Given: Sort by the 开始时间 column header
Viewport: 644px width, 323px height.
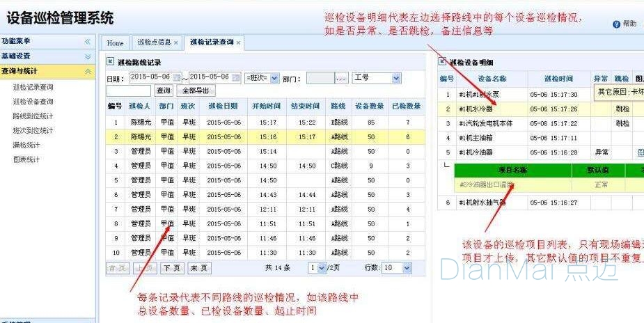Looking at the screenshot, I should click(266, 107).
